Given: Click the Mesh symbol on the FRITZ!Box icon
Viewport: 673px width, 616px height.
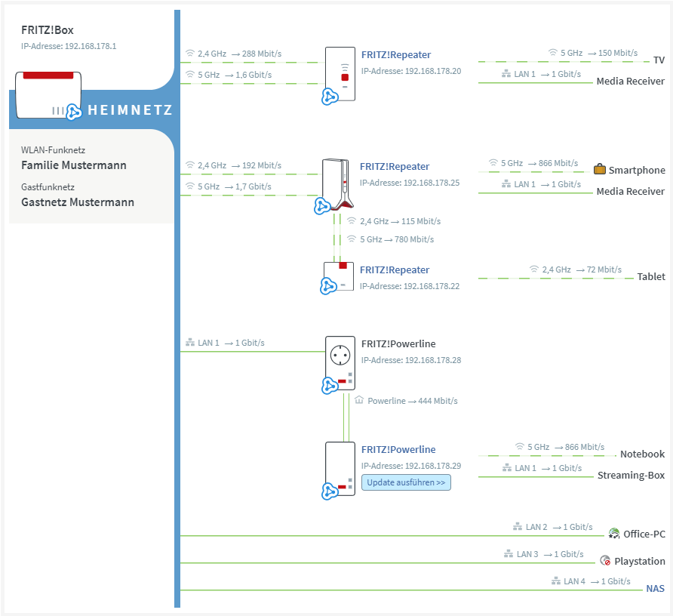Looking at the screenshot, I should [74, 112].
